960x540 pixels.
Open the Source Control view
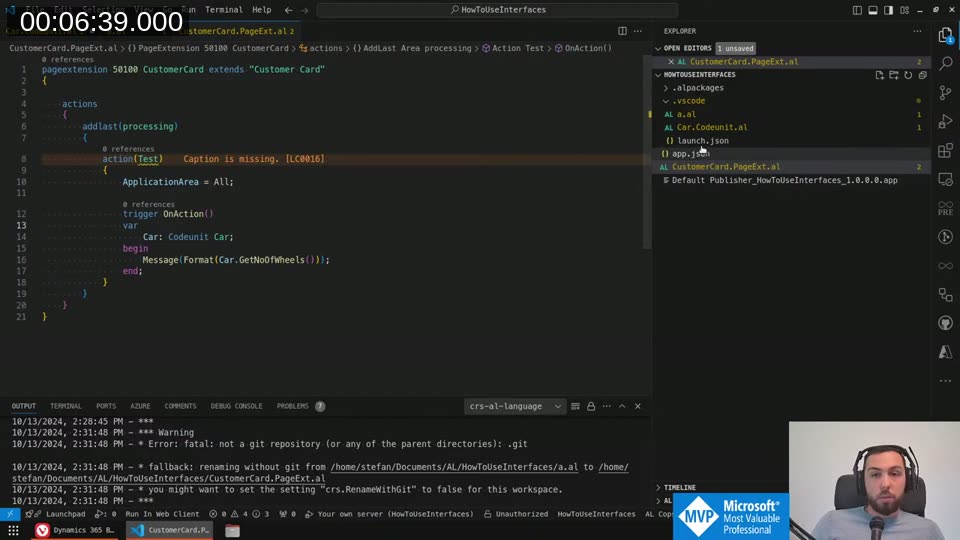pyautogui.click(x=945, y=92)
